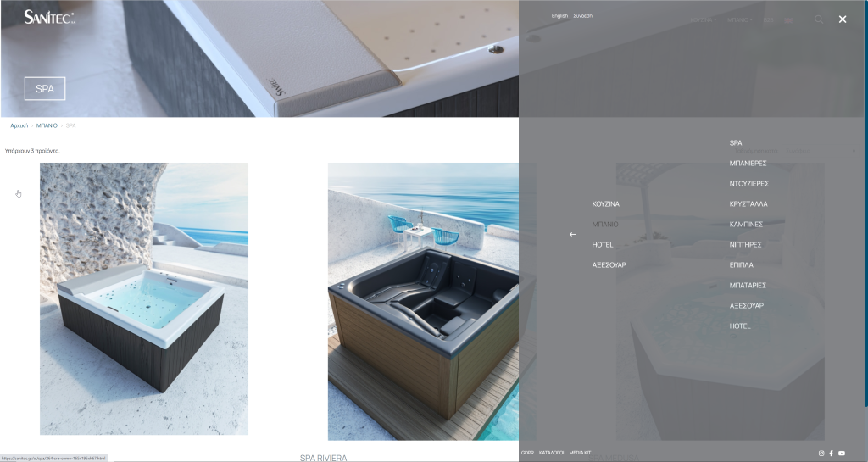
Task: Open the ΚΑΤΑΛΟΓΟΙ footer link
Action: tap(551, 453)
